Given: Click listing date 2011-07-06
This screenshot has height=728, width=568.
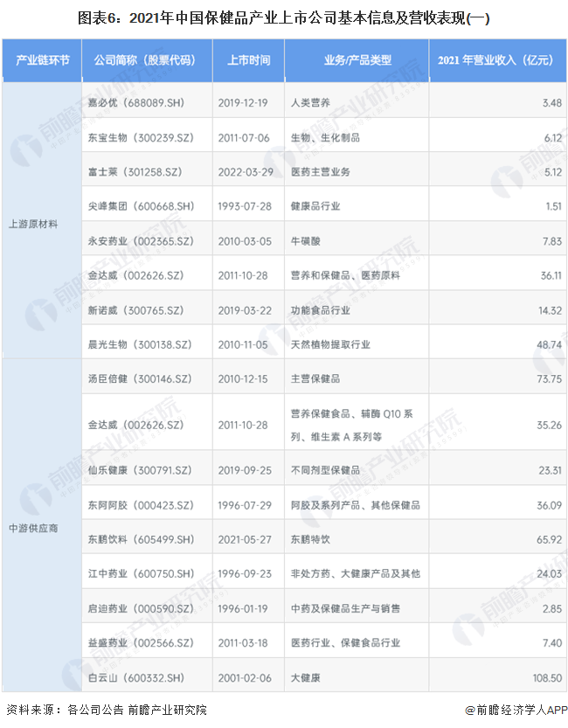Looking at the screenshot, I should [244, 138].
